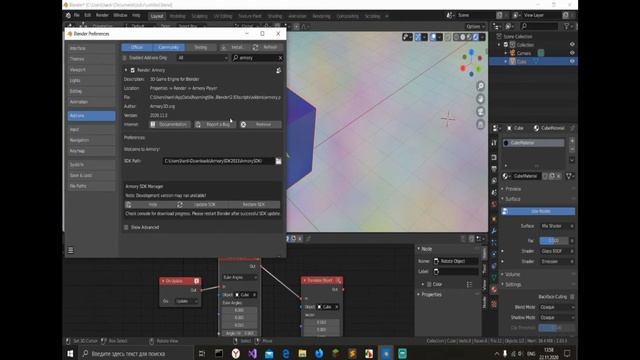Screen dimensions: 640x360
Task: Select Camera in the outliner
Action: 524,53
